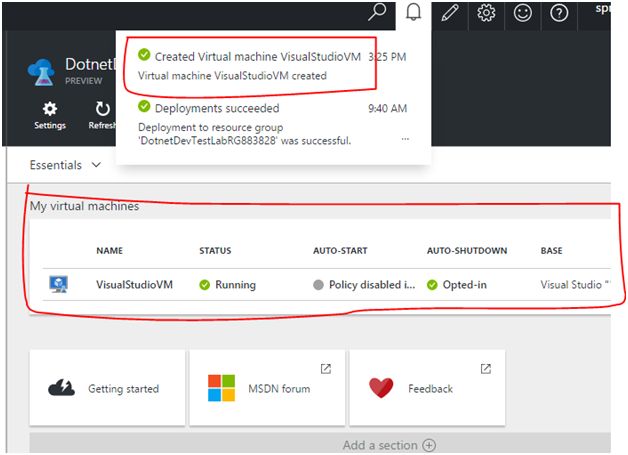The height and width of the screenshot is (455, 628).
Task: Click external link icon on MSDN forum tile
Action: 326,368
